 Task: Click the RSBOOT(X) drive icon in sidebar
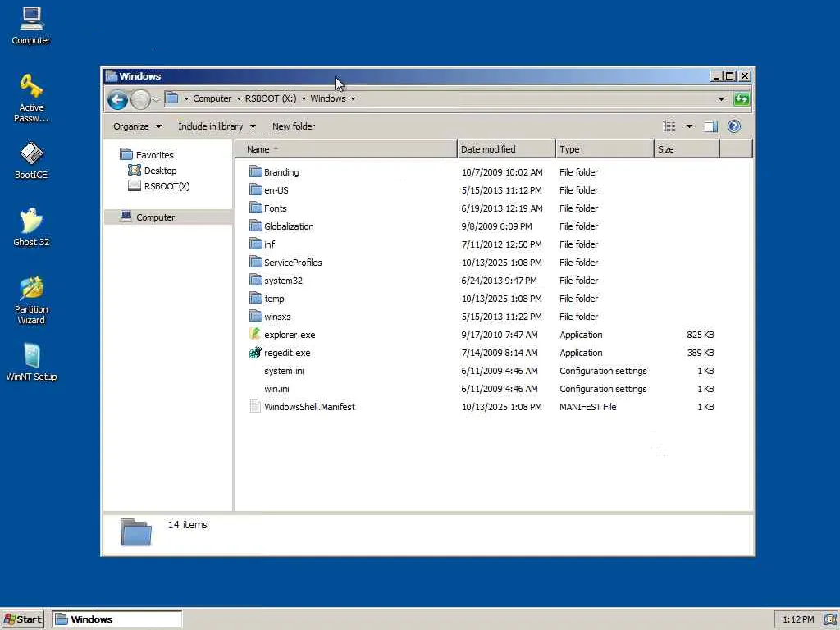coord(135,186)
